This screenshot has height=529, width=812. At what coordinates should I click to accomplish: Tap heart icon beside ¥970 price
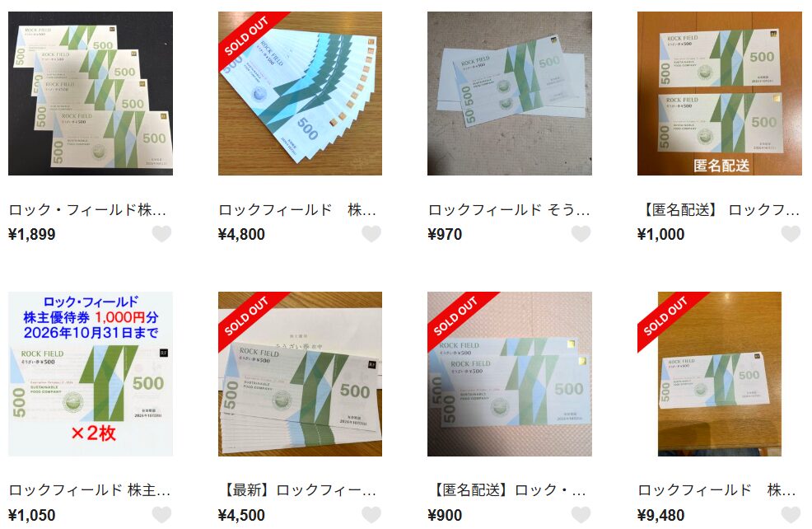click(x=581, y=234)
